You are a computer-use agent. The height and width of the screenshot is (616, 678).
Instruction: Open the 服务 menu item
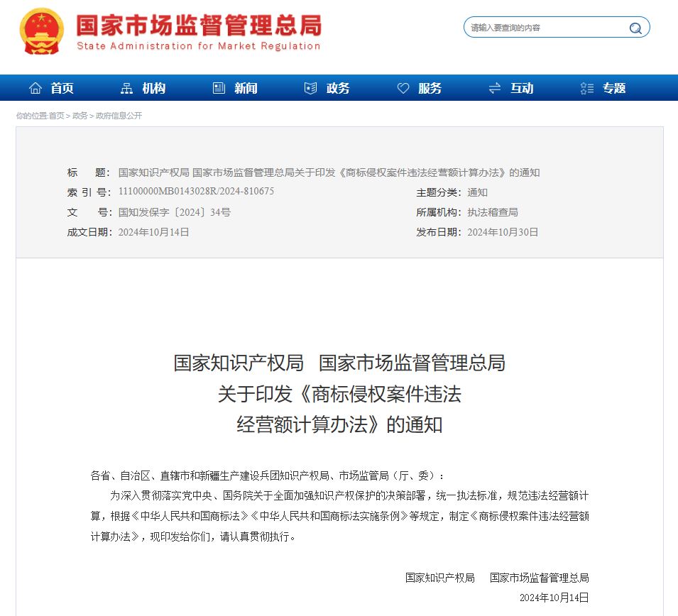pos(430,88)
